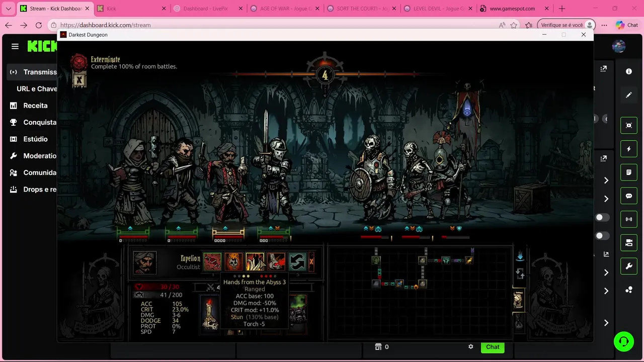644x362 pixels.
Task: Click the pass turn X button beside skills
Action: click(x=311, y=262)
